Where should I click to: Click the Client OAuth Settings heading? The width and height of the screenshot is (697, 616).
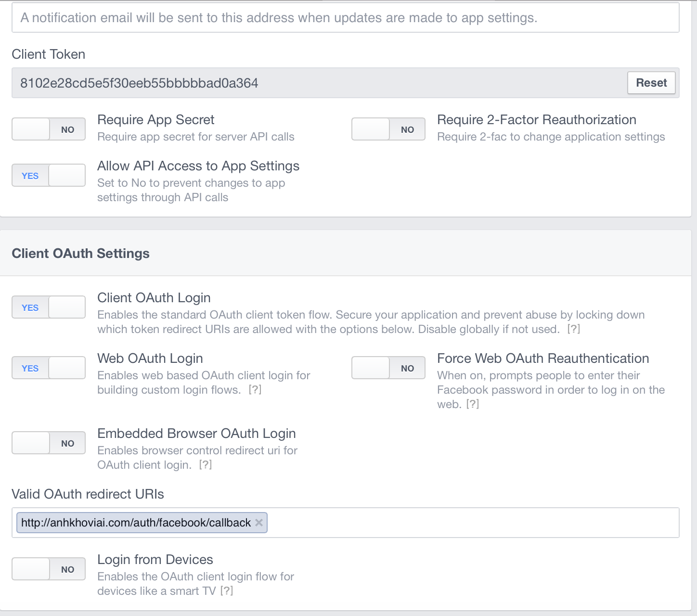[x=80, y=254]
